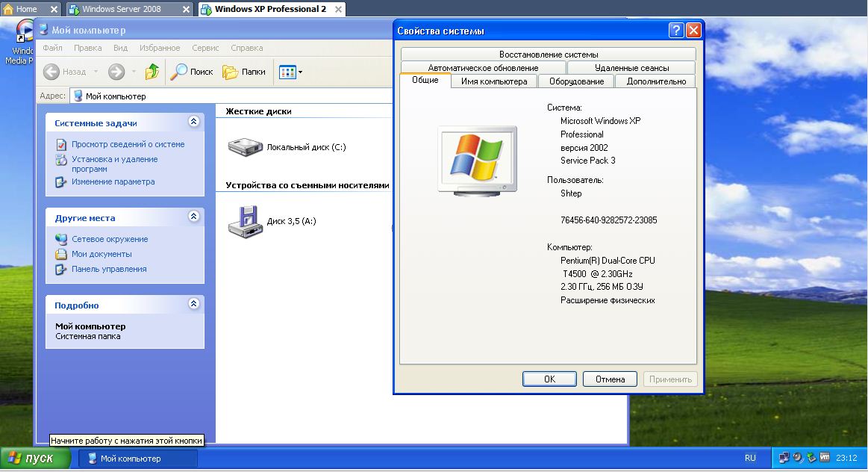Switch to Автоматическое обновление tab
The width and height of the screenshot is (868, 472).
click(484, 67)
